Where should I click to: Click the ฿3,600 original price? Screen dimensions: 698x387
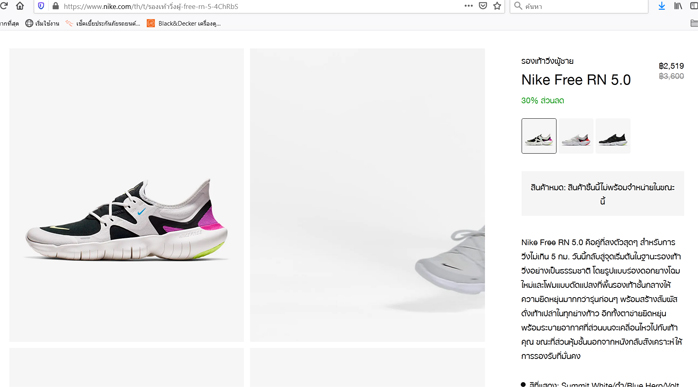(x=671, y=76)
